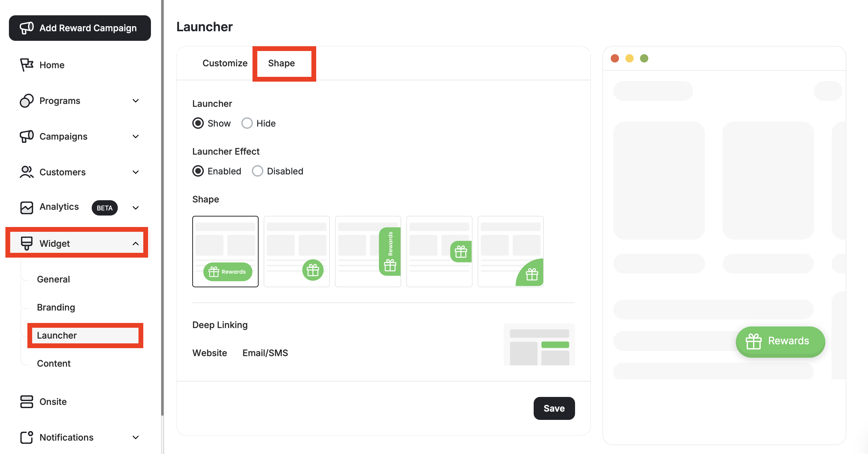Click the Onsite stacked bars icon
Viewport: 868px width, 454px height.
26,401
